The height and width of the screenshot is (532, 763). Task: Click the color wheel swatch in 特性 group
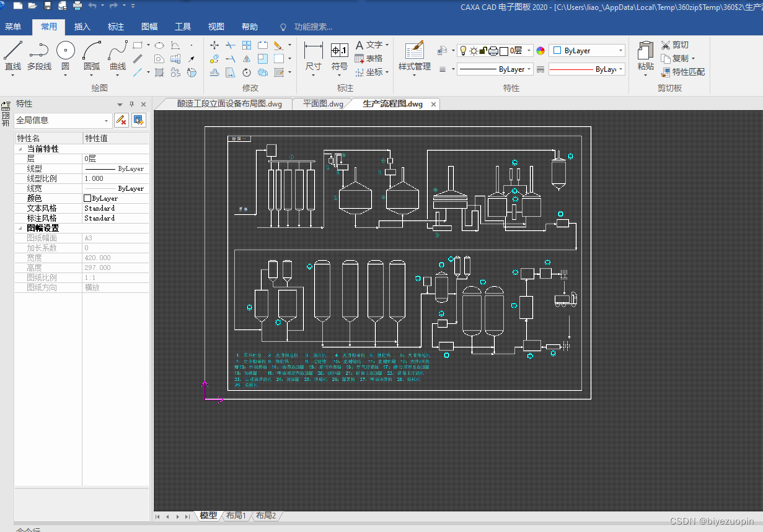[540, 51]
